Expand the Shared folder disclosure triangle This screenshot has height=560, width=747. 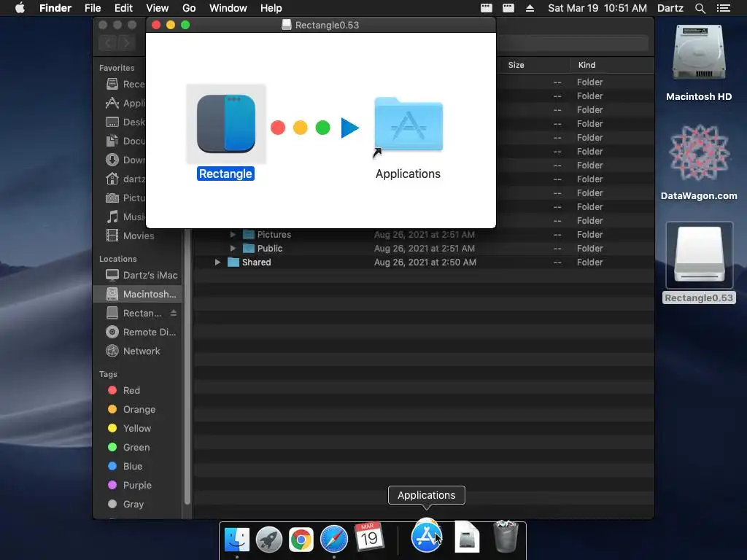tap(217, 262)
